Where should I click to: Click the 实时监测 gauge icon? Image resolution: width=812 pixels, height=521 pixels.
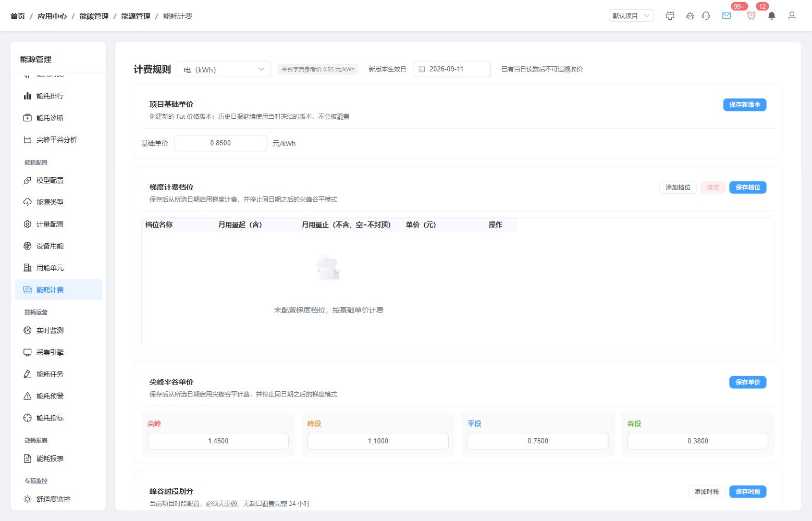click(28, 330)
